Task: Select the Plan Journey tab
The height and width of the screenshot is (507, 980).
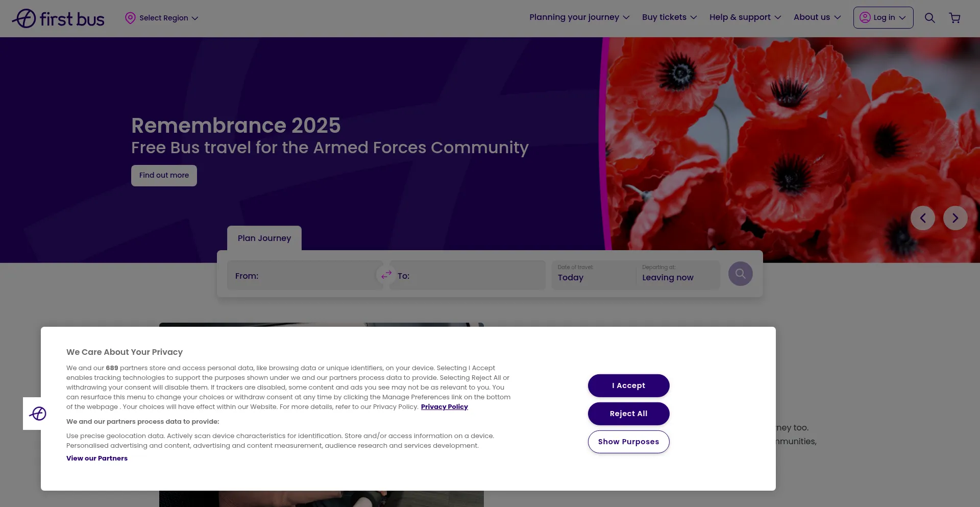Action: (264, 238)
